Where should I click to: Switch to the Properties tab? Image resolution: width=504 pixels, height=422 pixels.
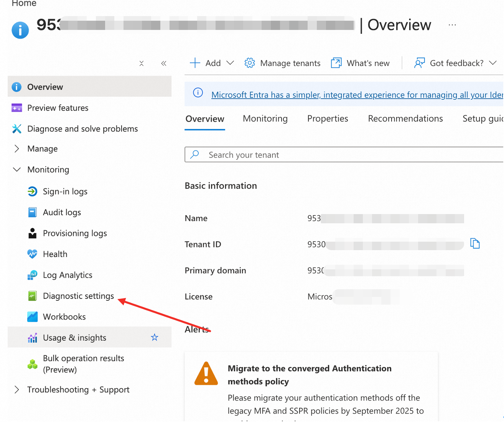point(328,119)
